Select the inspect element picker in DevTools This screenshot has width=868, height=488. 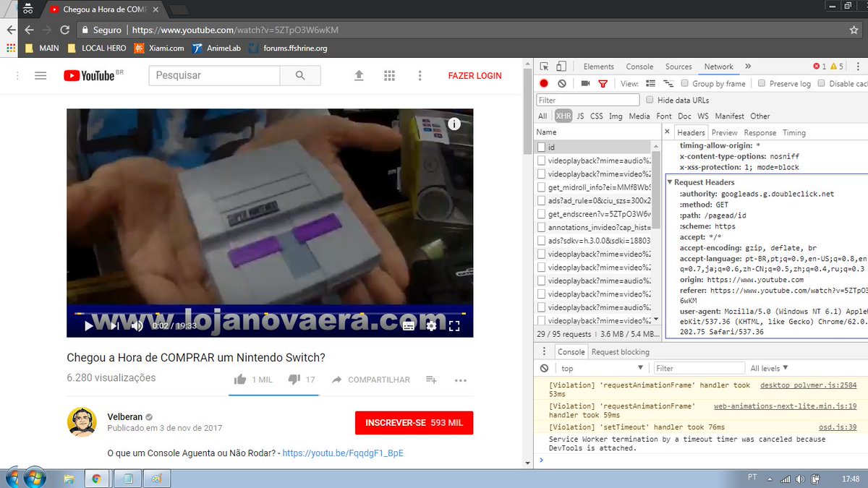544,67
